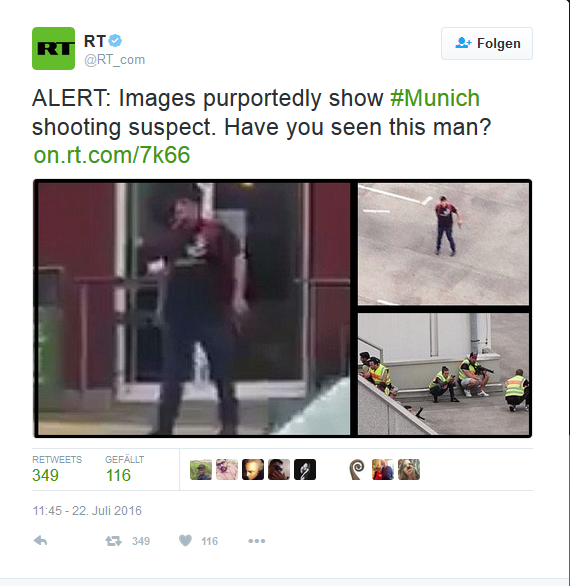The width and height of the screenshot is (570, 586).
Task: Open the top-right photo of man on street
Action: click(443, 244)
